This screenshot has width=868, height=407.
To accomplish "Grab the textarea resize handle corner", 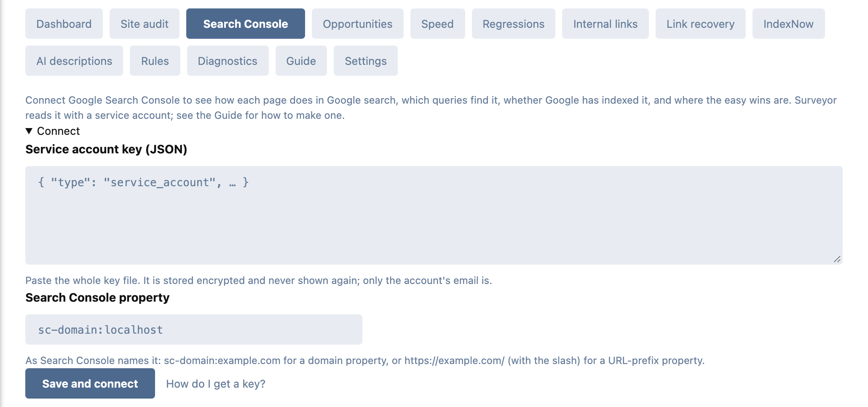I will coord(837,259).
